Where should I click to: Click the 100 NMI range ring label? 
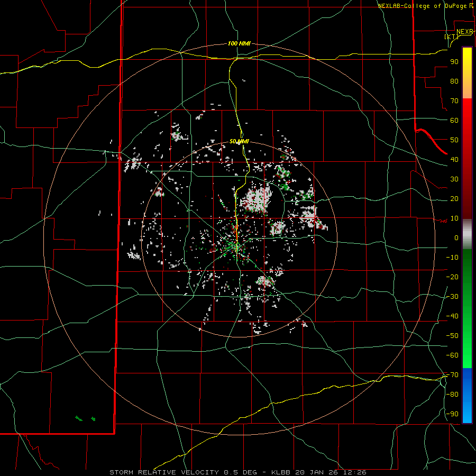pyautogui.click(x=239, y=43)
